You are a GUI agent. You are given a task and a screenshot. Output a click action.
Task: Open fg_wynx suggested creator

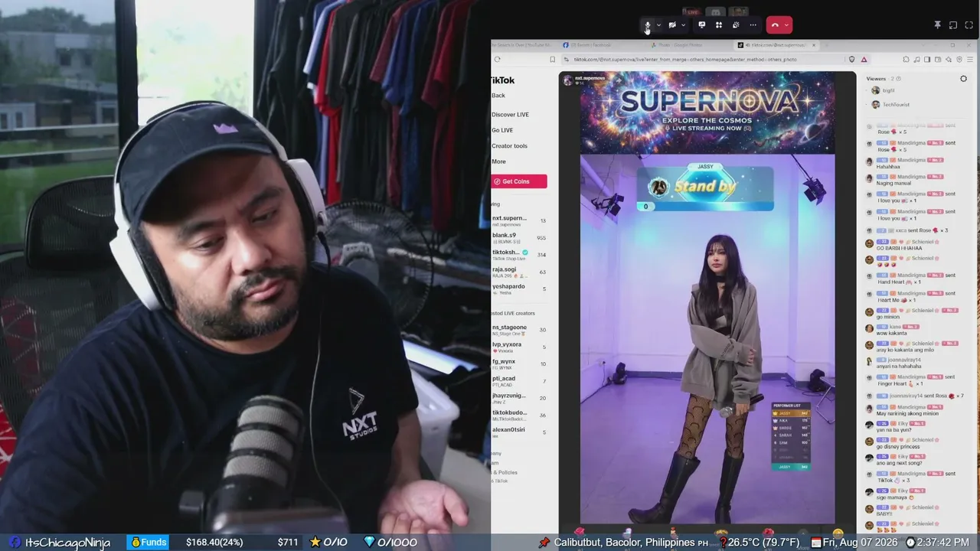click(x=519, y=364)
